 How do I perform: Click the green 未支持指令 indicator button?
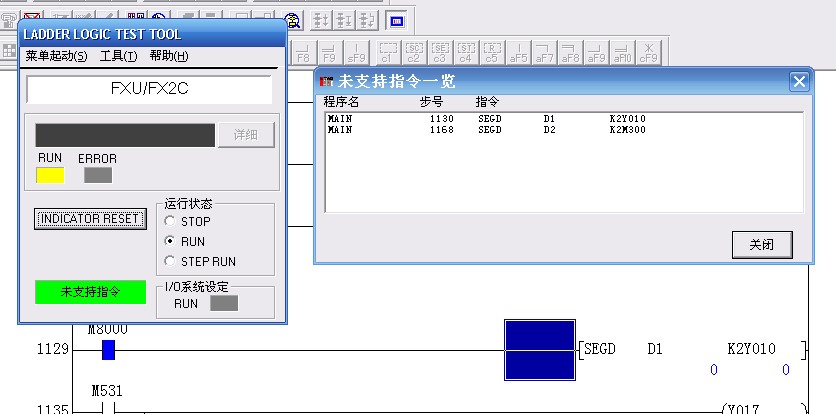point(90,292)
